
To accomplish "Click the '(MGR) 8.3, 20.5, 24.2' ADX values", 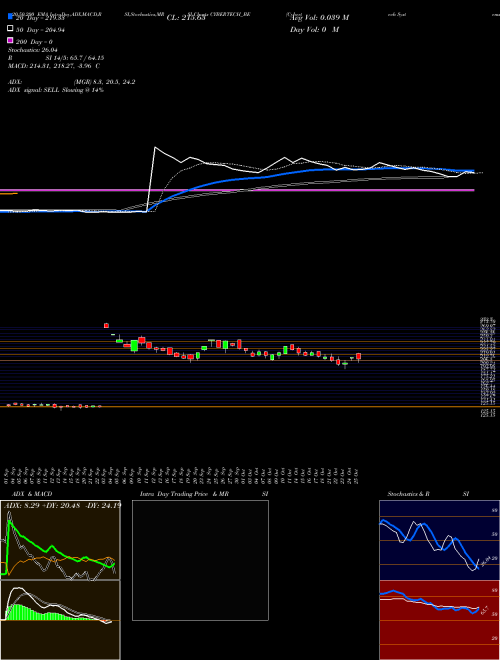I will [x=104, y=82].
